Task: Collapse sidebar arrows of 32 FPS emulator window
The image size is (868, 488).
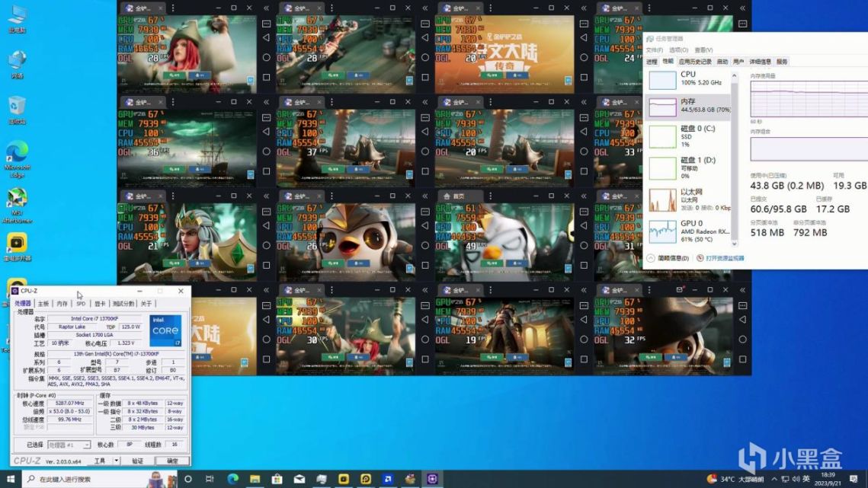Action: click(743, 290)
